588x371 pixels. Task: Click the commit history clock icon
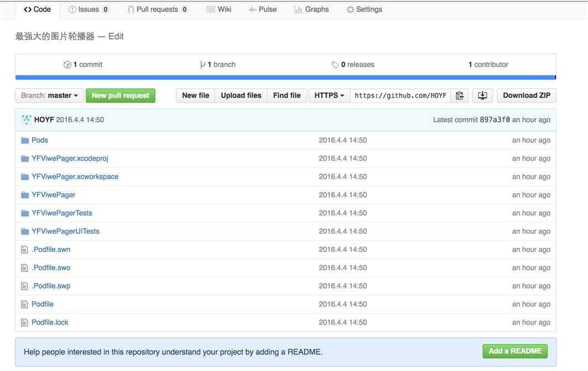pyautogui.click(x=67, y=65)
